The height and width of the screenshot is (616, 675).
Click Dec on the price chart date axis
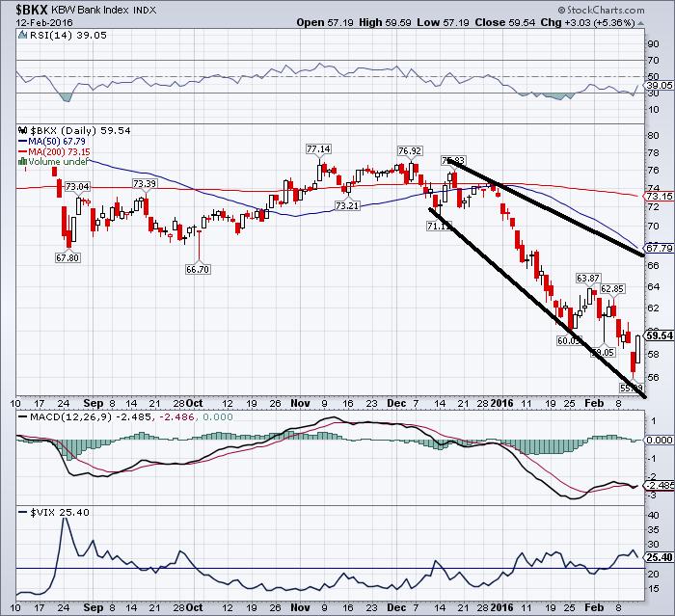[x=396, y=404]
